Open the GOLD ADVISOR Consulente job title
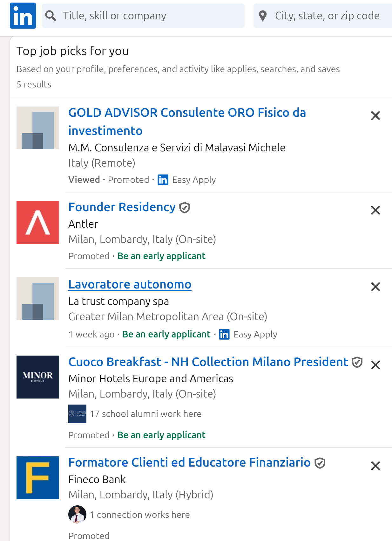 tap(187, 121)
